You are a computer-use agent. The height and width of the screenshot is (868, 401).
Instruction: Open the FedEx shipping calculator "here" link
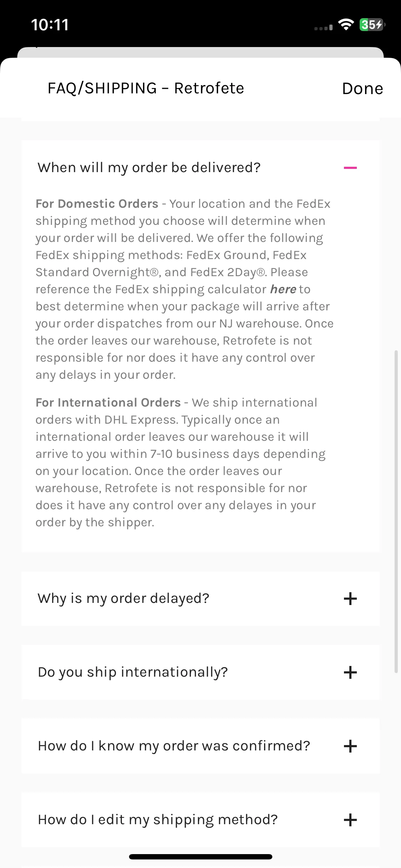pos(283,289)
